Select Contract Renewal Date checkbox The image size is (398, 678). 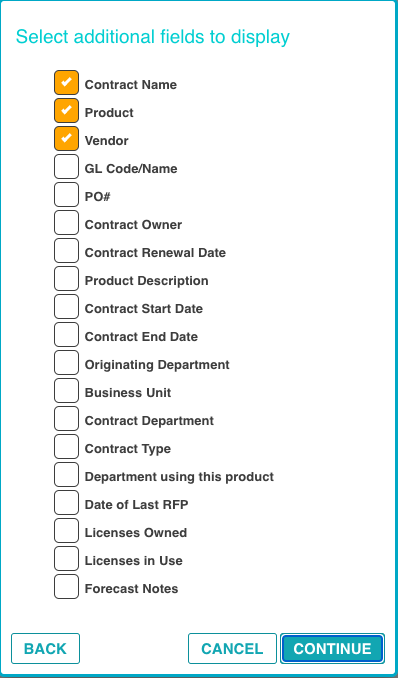(66, 251)
